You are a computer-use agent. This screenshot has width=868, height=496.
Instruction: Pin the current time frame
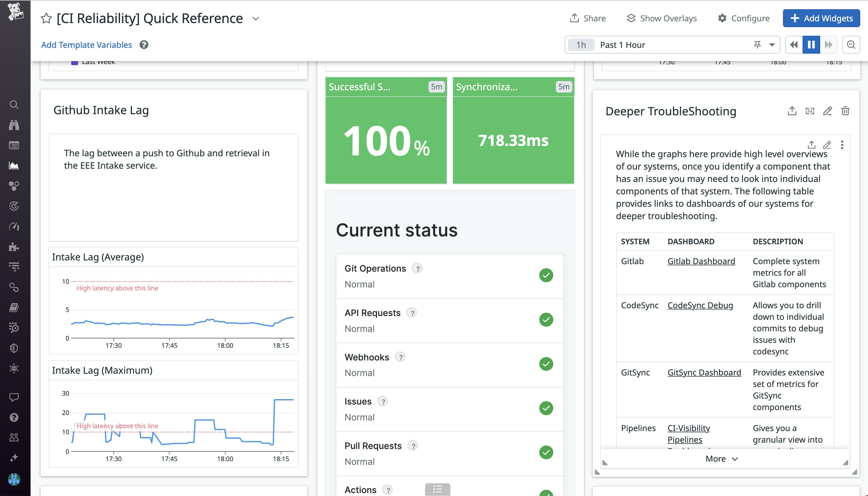(757, 45)
